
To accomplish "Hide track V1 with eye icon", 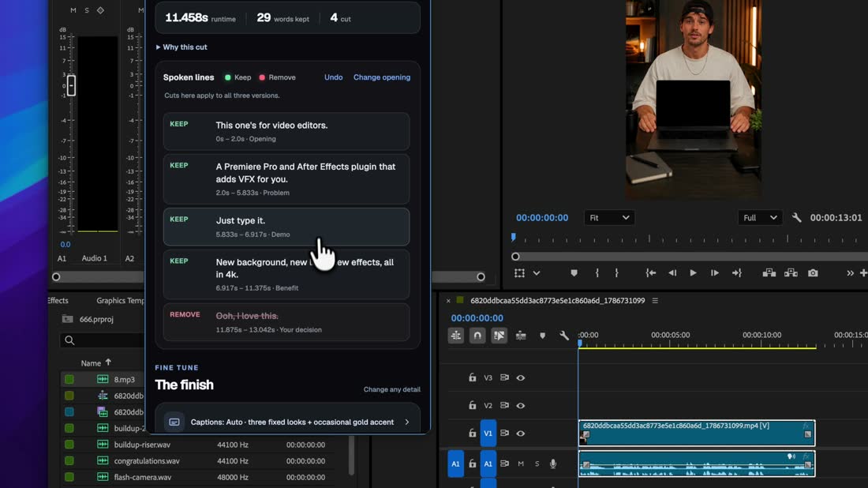I will coord(520,434).
